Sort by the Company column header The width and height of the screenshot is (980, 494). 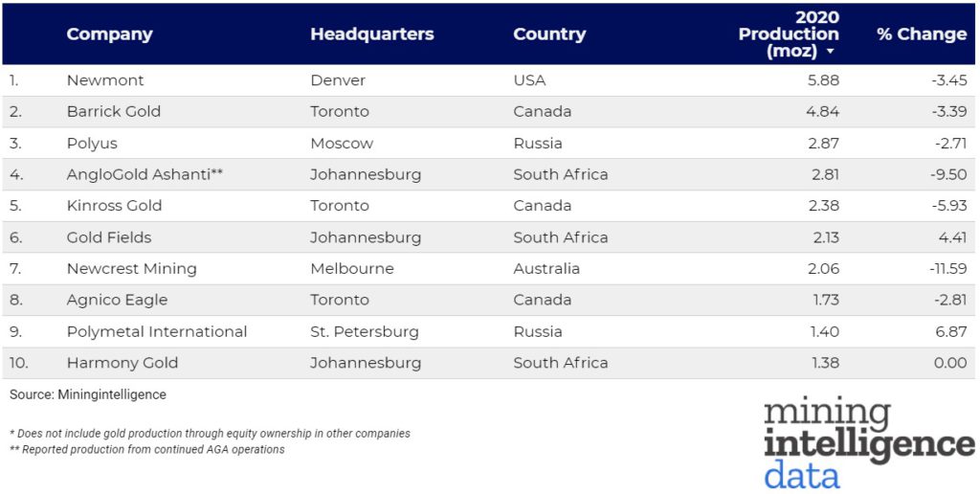pyautogui.click(x=109, y=34)
